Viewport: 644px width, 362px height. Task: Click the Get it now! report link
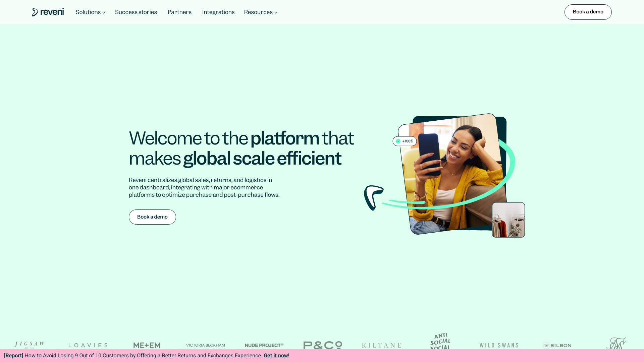276,356
